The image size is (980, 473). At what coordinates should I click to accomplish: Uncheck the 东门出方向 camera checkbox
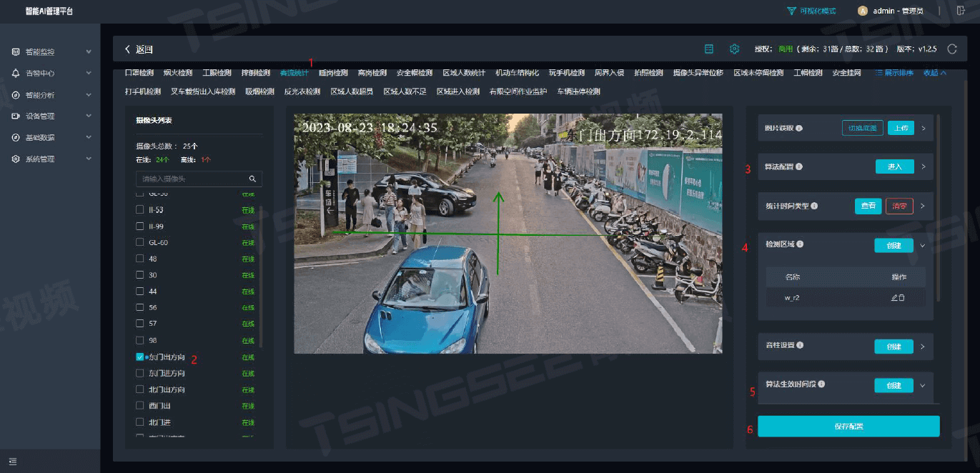(140, 357)
